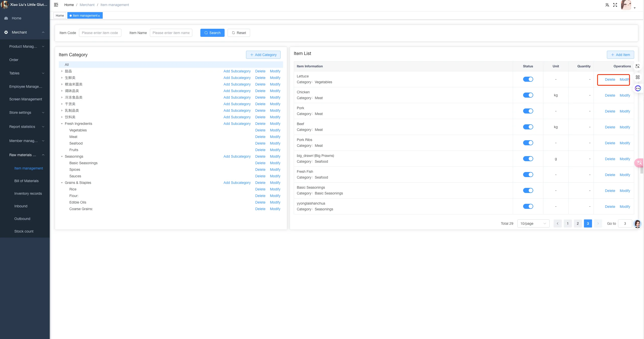Collapse the Grains & Staples category
The image size is (644, 339).
tap(62, 183)
